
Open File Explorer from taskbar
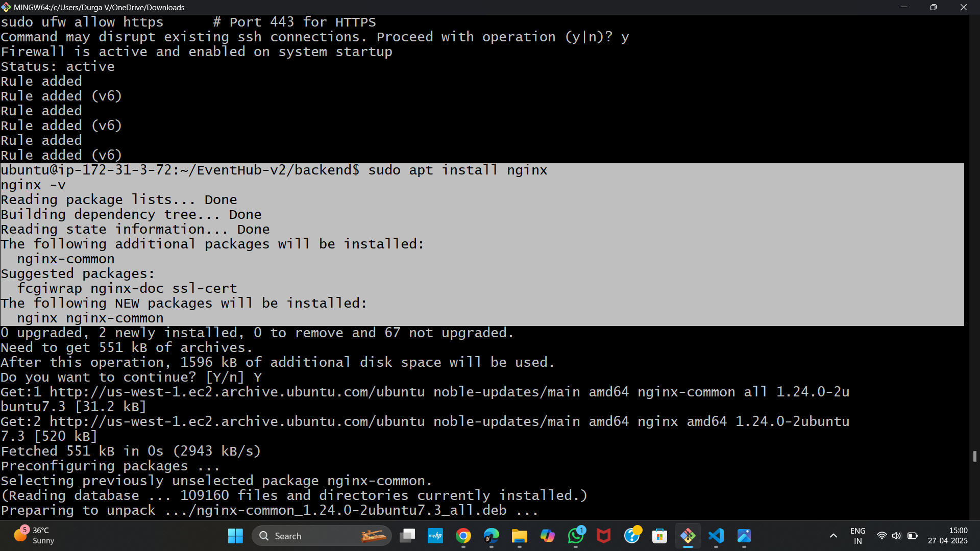click(x=520, y=536)
